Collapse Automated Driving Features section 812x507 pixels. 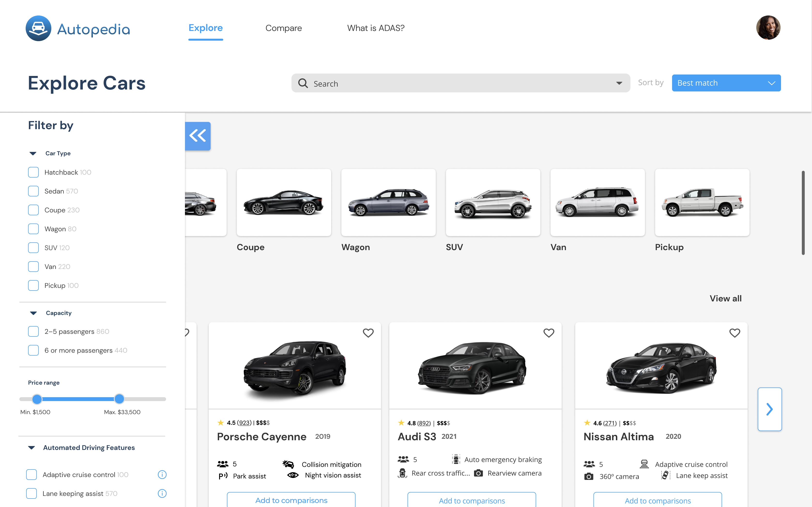pyautogui.click(x=31, y=448)
